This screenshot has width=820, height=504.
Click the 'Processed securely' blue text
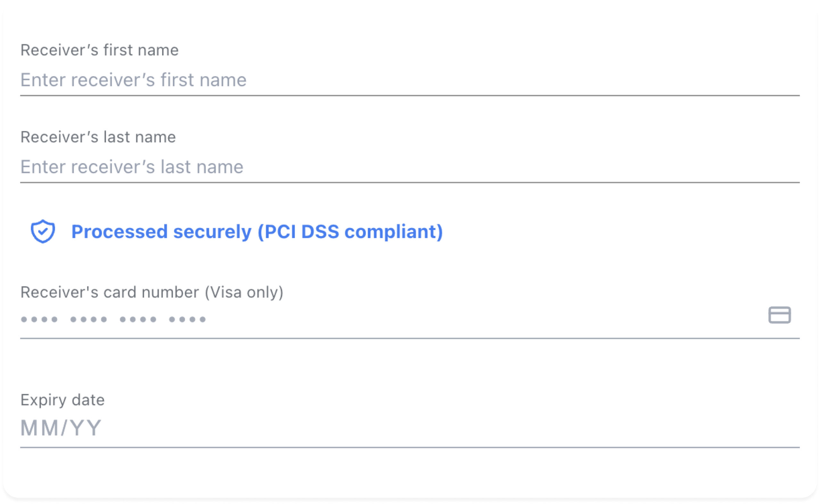pos(161,232)
